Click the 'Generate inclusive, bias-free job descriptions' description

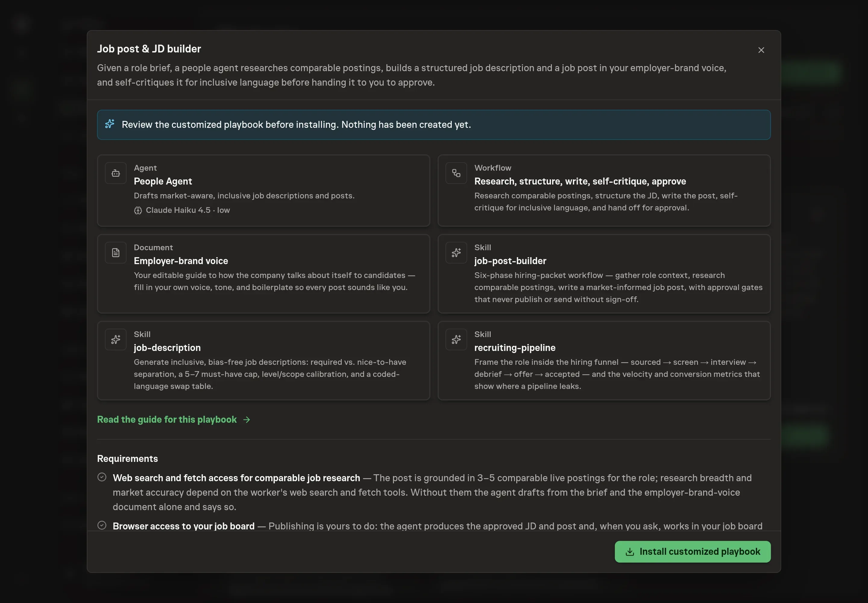click(270, 374)
